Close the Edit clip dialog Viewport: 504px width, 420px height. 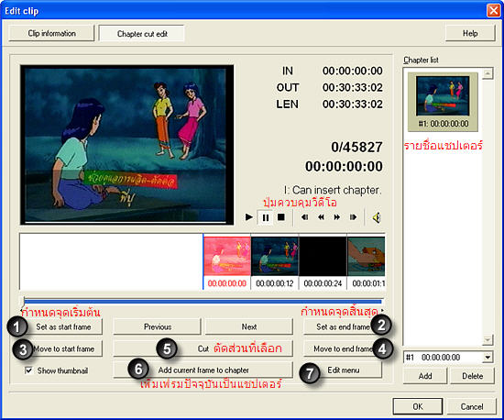tap(493, 10)
